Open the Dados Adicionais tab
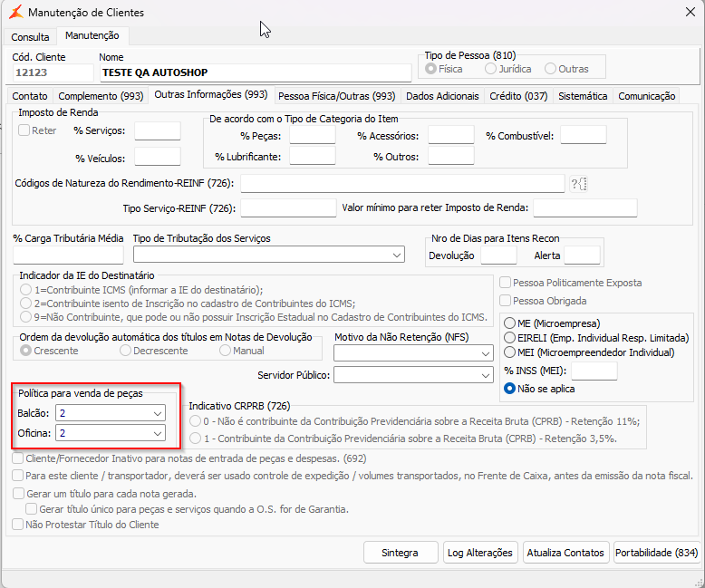This screenshot has height=588, width=705. 442,96
